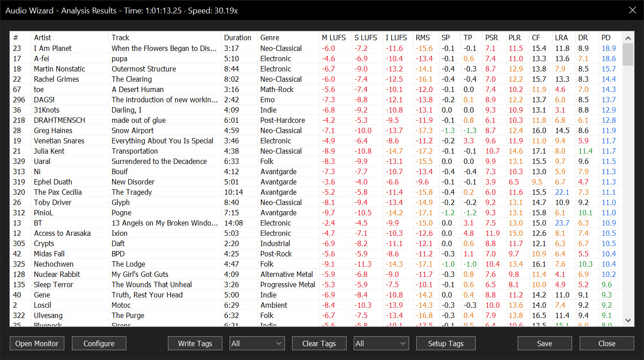644x360 pixels.
Task: Sort table by Genre column header
Action: pyautogui.click(x=270, y=38)
